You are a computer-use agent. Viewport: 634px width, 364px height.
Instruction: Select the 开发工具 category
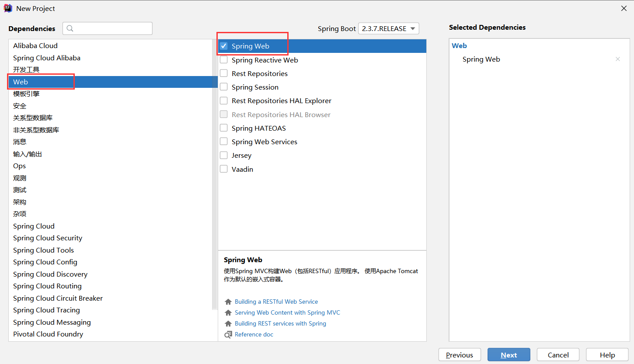pyautogui.click(x=110, y=69)
